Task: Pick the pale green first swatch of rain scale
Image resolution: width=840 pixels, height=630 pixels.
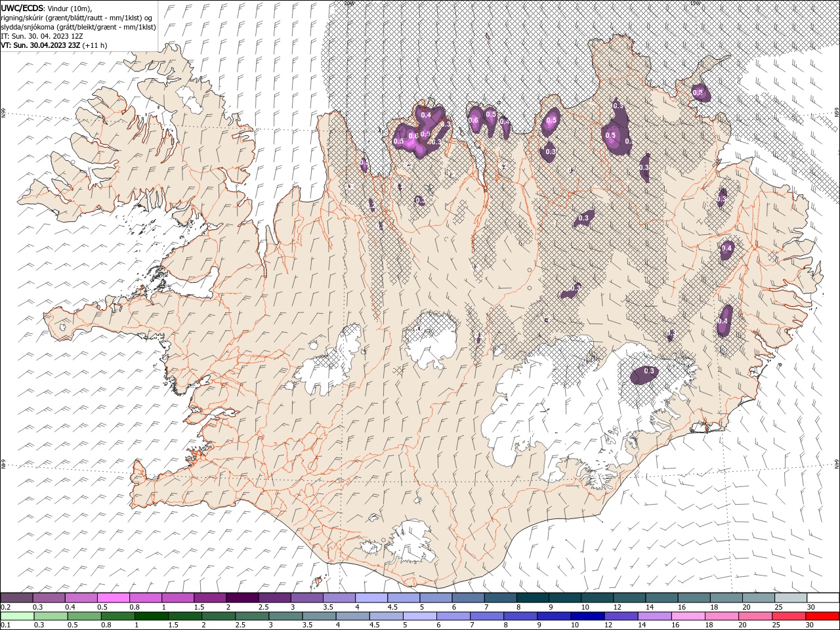Action: (16, 616)
